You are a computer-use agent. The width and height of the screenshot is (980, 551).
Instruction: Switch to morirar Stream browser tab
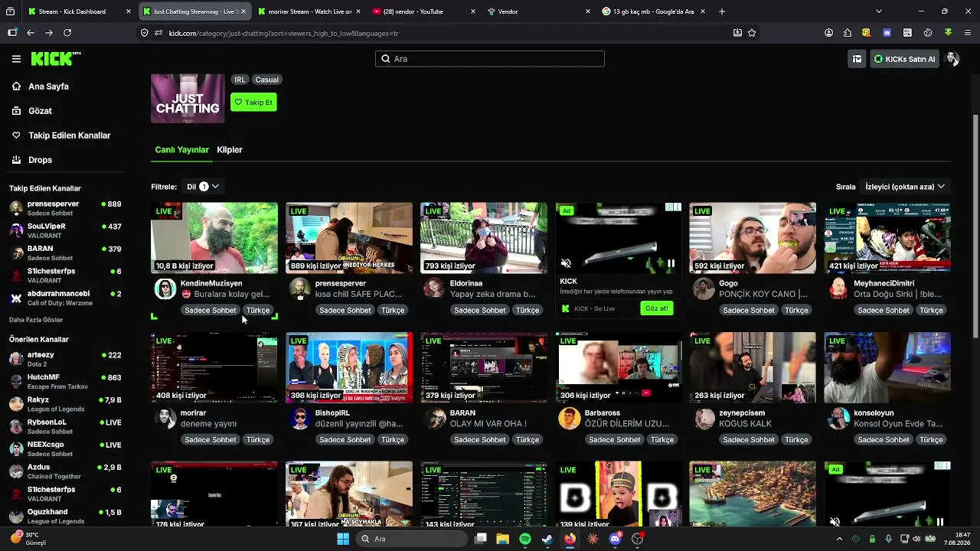pyautogui.click(x=310, y=11)
